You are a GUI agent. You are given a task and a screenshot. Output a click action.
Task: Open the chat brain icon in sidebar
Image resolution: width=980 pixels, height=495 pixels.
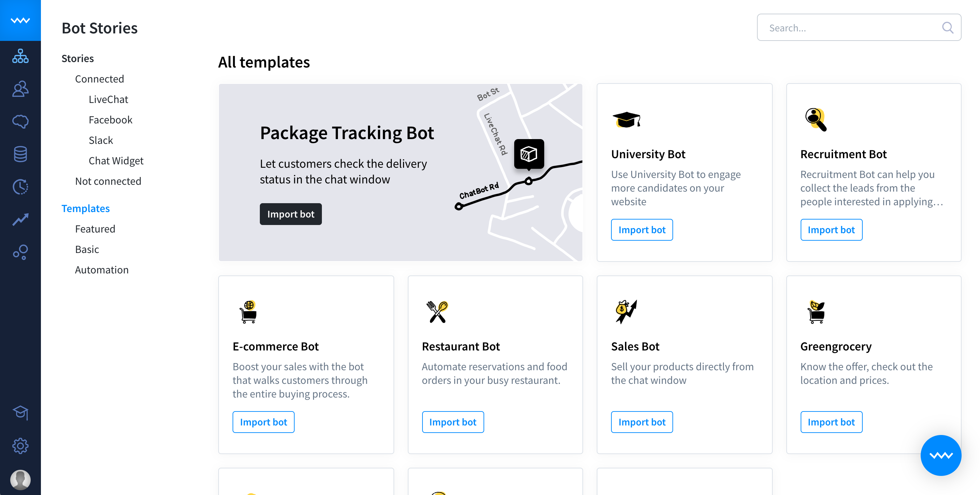tap(20, 122)
